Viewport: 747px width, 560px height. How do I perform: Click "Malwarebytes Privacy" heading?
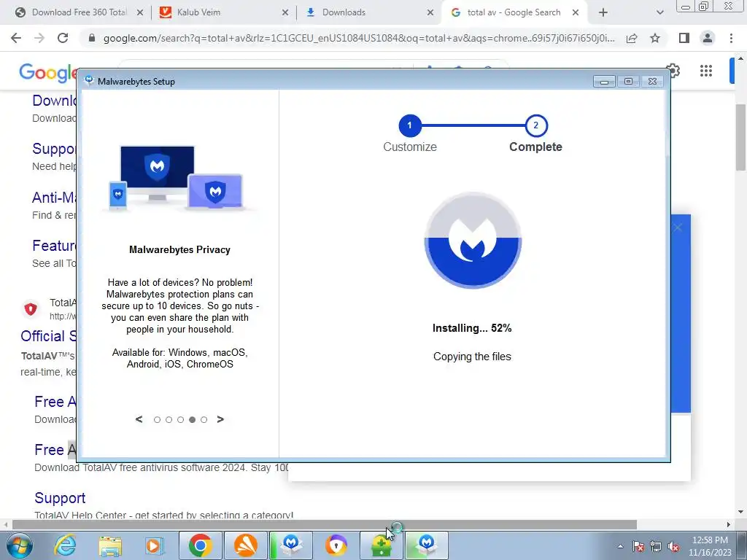[179, 249]
